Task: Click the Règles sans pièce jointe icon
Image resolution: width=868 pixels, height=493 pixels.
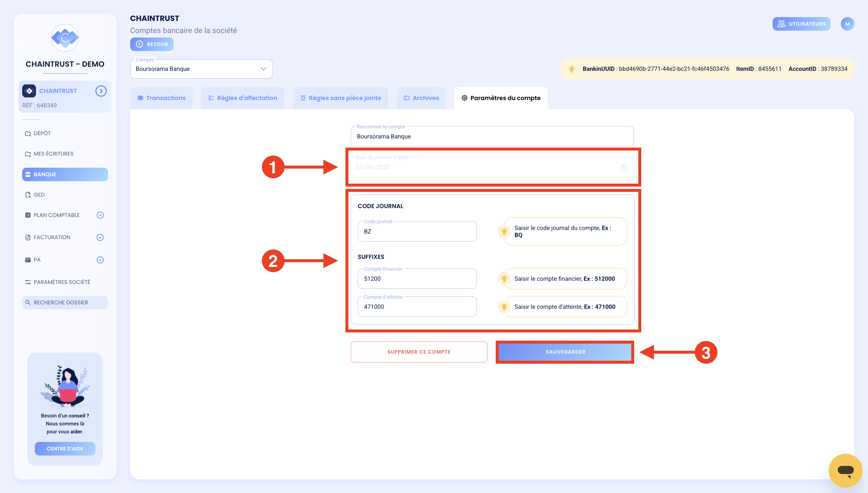Action: 303,98
